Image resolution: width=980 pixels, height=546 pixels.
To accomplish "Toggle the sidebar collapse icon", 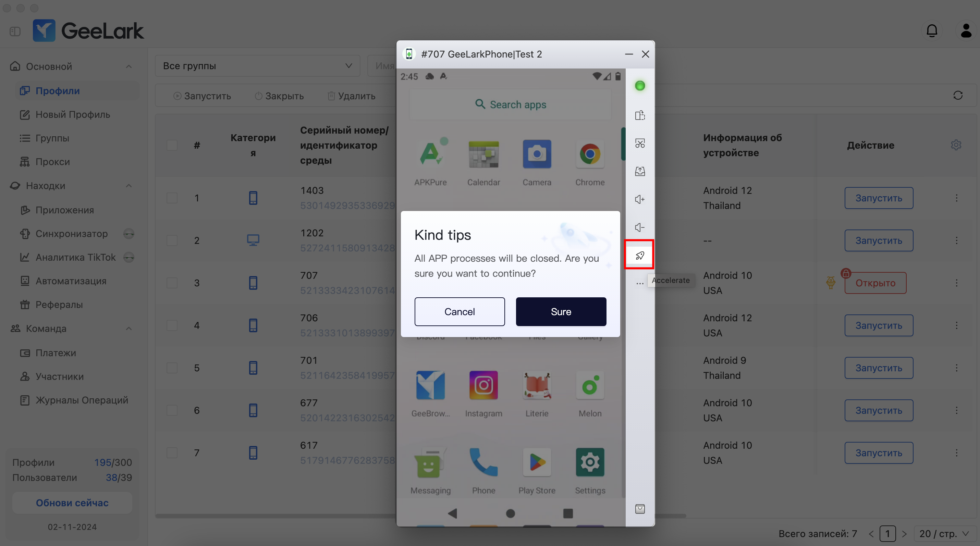I will pyautogui.click(x=15, y=31).
